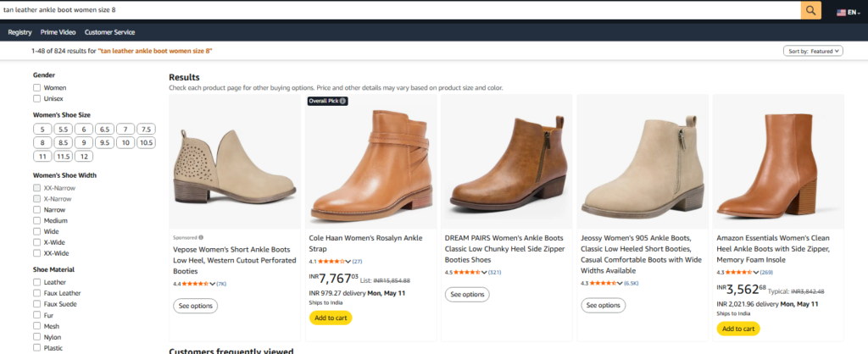Select shoe size 12 button

pos(84,157)
